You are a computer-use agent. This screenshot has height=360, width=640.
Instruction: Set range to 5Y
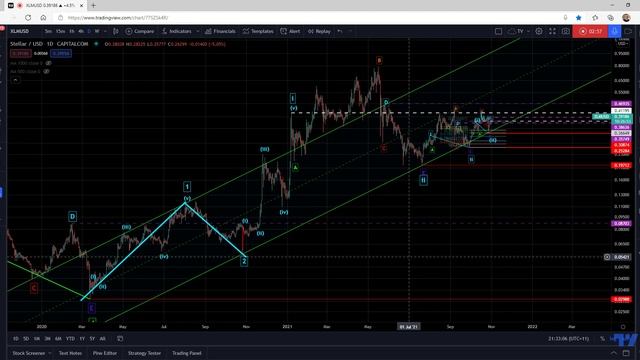[x=92, y=338]
